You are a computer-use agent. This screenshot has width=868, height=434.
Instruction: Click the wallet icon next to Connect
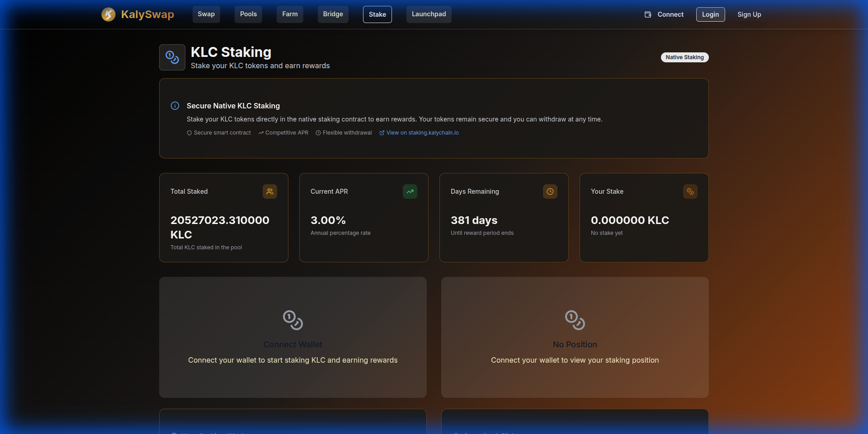[x=647, y=14]
